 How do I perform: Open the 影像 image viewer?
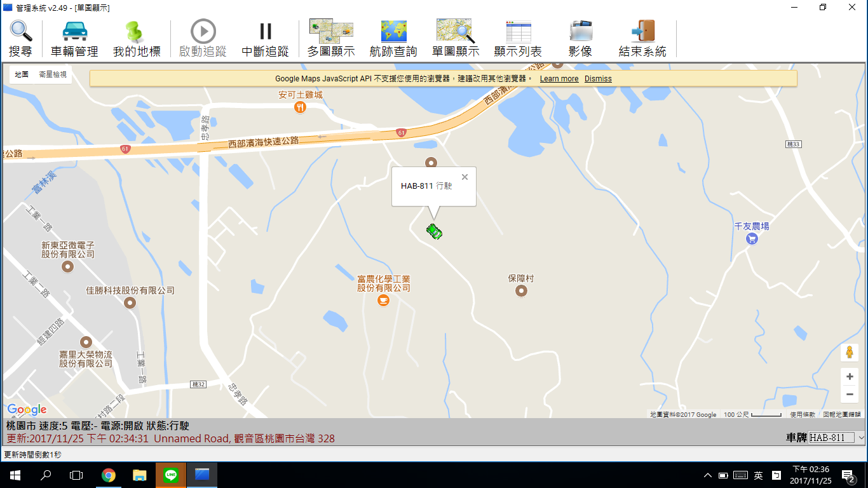tap(580, 39)
